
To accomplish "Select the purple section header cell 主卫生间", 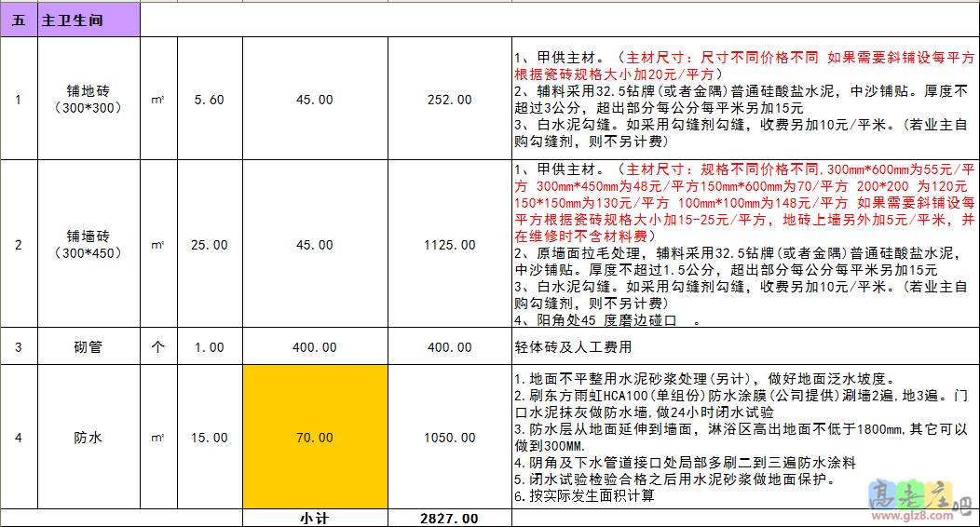I will (88, 20).
